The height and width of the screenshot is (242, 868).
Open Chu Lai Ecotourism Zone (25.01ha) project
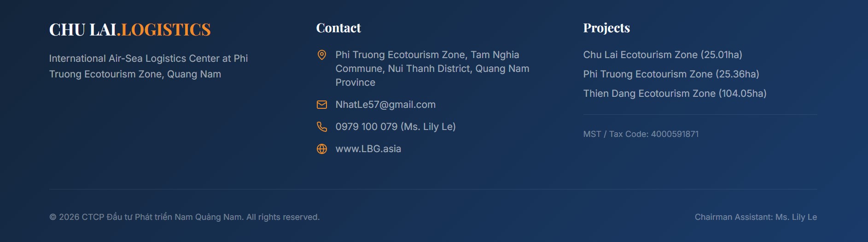[662, 55]
